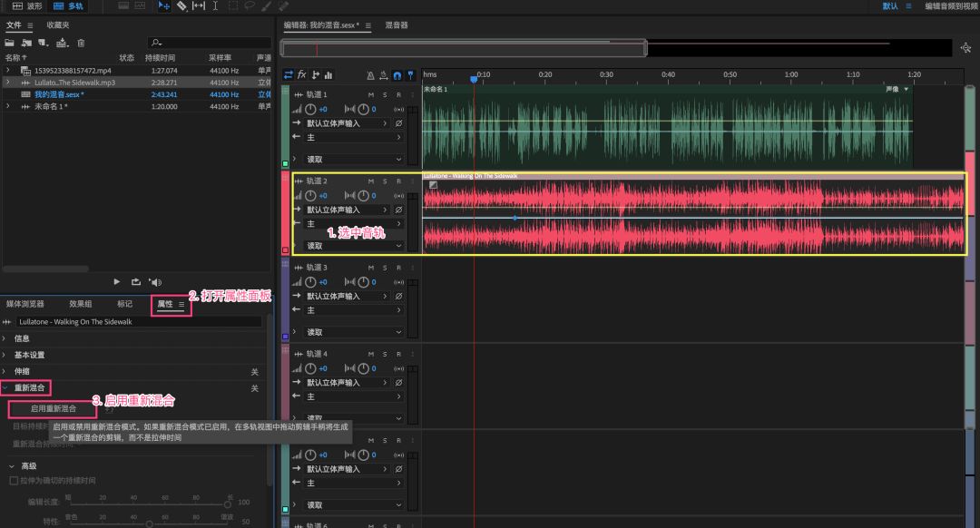980x528 pixels.
Task: Open the 效果组 panel tab
Action: point(81,304)
